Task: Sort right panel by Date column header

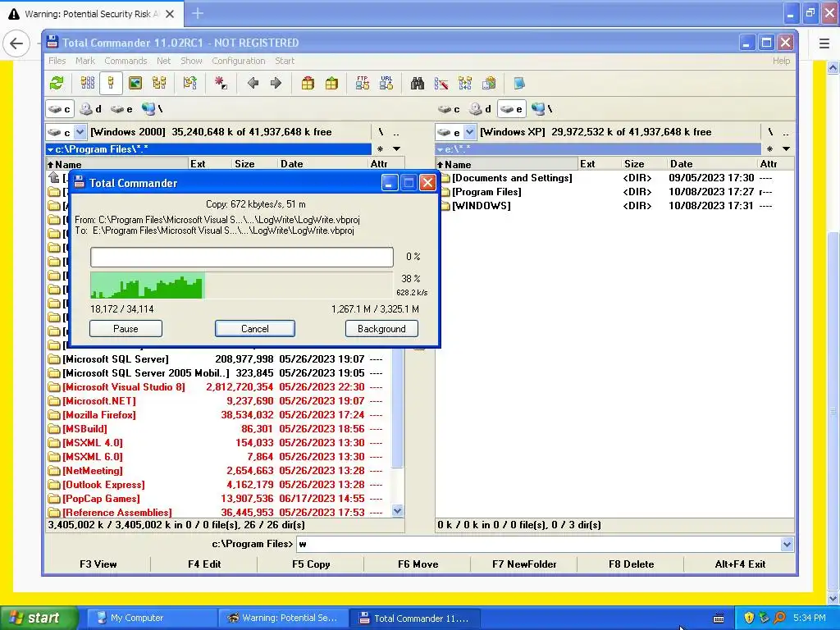Action: pyautogui.click(x=711, y=164)
